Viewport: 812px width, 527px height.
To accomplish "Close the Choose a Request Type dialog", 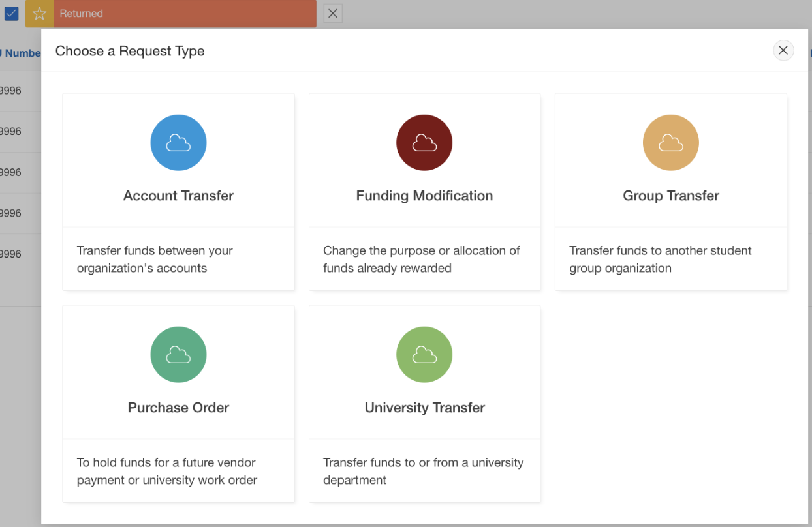I will (783, 50).
